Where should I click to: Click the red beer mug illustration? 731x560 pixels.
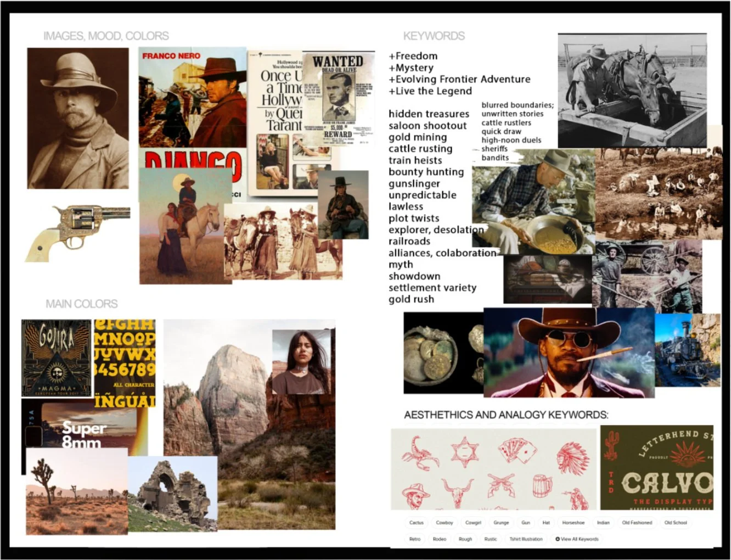pos(543,486)
